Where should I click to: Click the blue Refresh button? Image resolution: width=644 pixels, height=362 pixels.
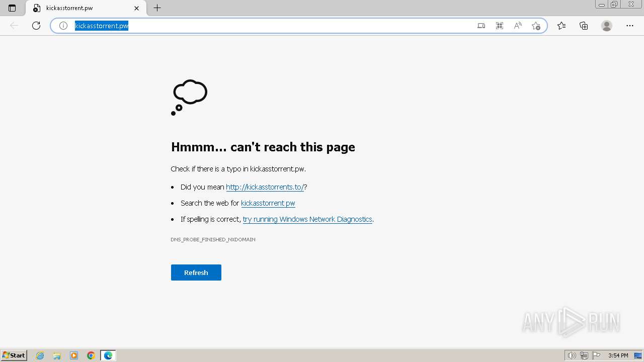[196, 273]
